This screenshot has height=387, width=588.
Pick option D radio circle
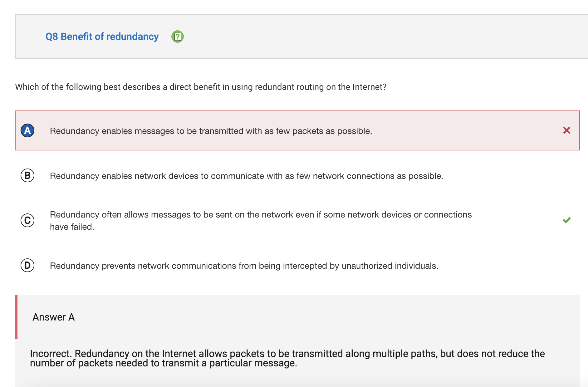tap(27, 265)
